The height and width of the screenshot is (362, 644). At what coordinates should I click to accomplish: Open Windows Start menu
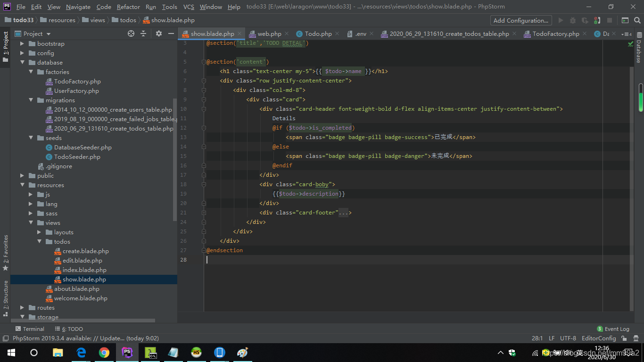[x=11, y=353]
